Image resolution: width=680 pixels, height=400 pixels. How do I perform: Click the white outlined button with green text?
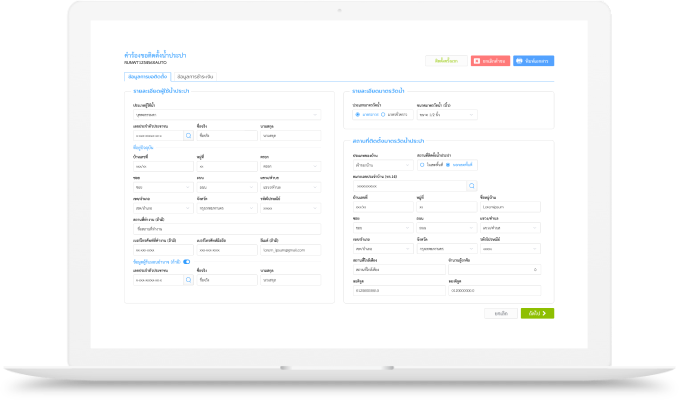click(446, 61)
